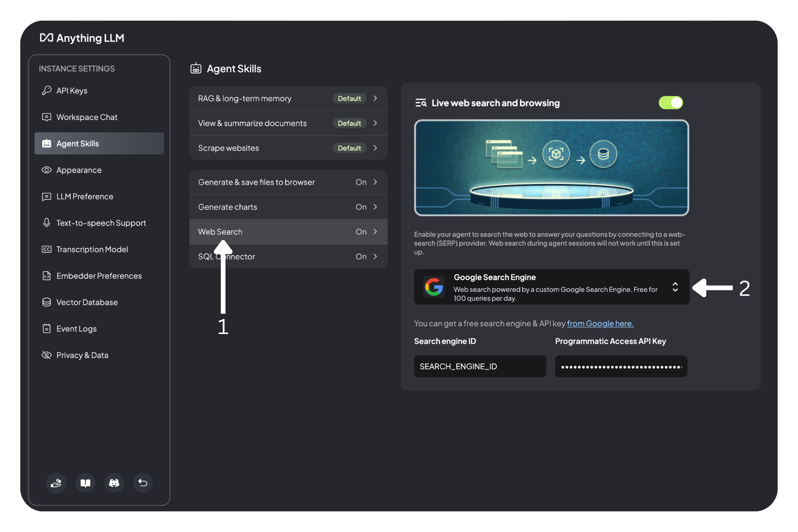Click the Search engine ID input field
The image size is (798, 532).
click(480, 366)
